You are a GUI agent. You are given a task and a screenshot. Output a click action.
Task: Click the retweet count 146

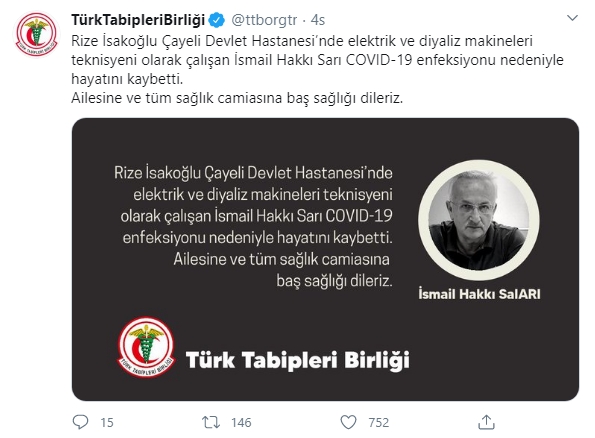[x=241, y=422]
